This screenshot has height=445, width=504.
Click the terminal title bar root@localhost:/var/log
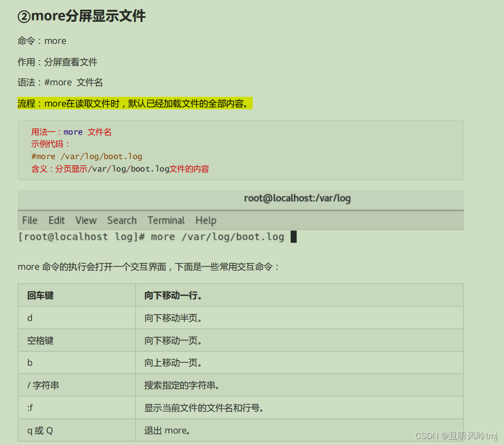[297, 198]
